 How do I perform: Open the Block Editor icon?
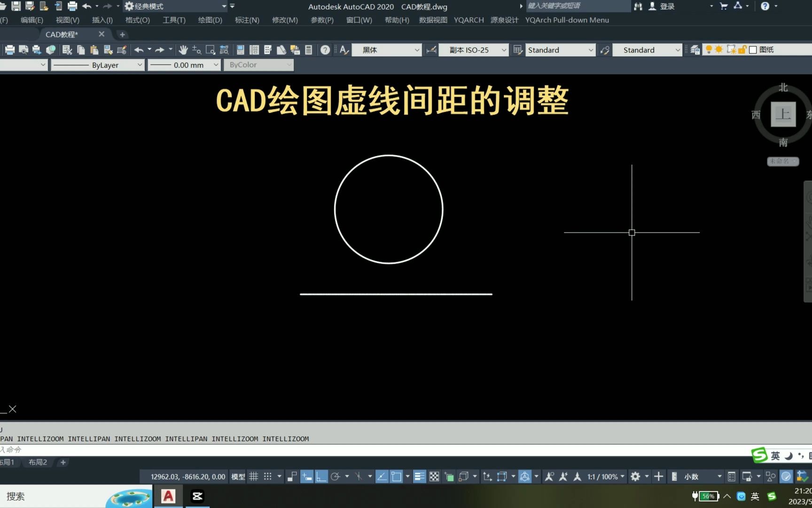[122, 50]
